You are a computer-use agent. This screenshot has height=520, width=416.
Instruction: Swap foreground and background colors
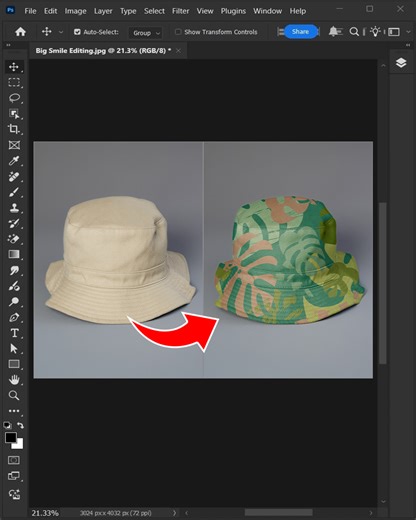20,425
